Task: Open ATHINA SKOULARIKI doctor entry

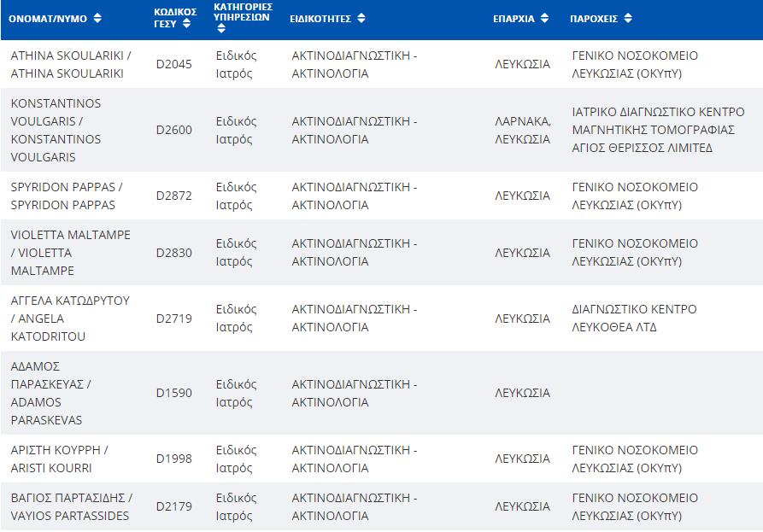Action: [71, 64]
